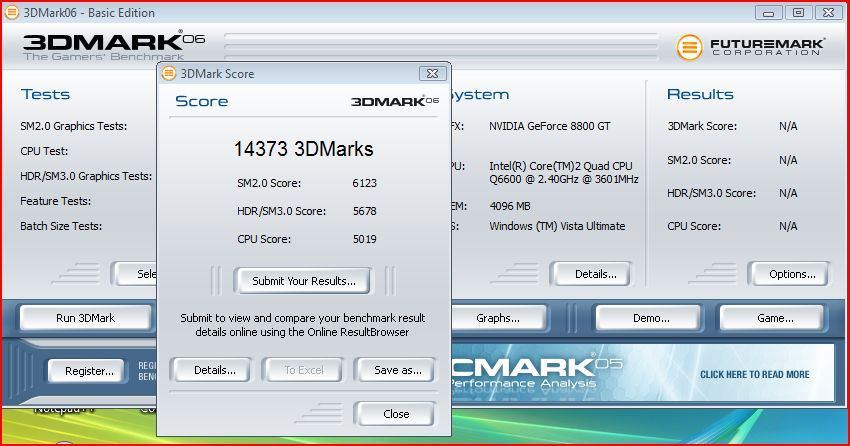The image size is (850, 446).
Task: Click the partially hidden Select button under Tests
Action: tap(135, 274)
